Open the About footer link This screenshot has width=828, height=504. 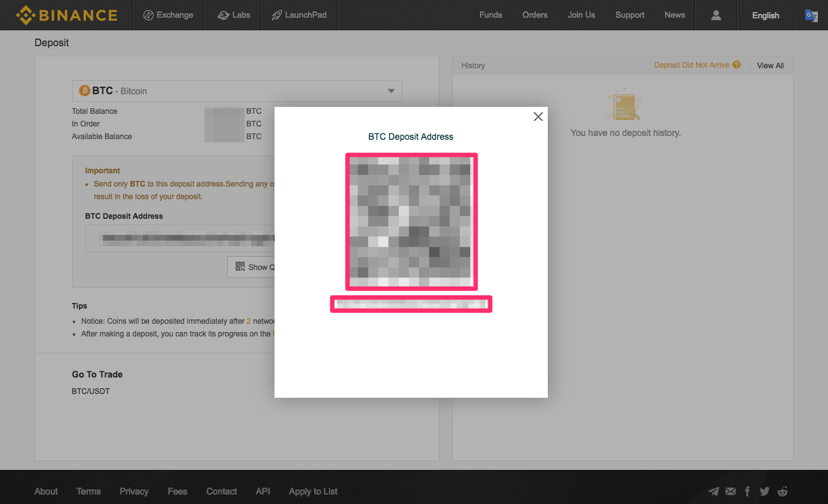(46, 491)
